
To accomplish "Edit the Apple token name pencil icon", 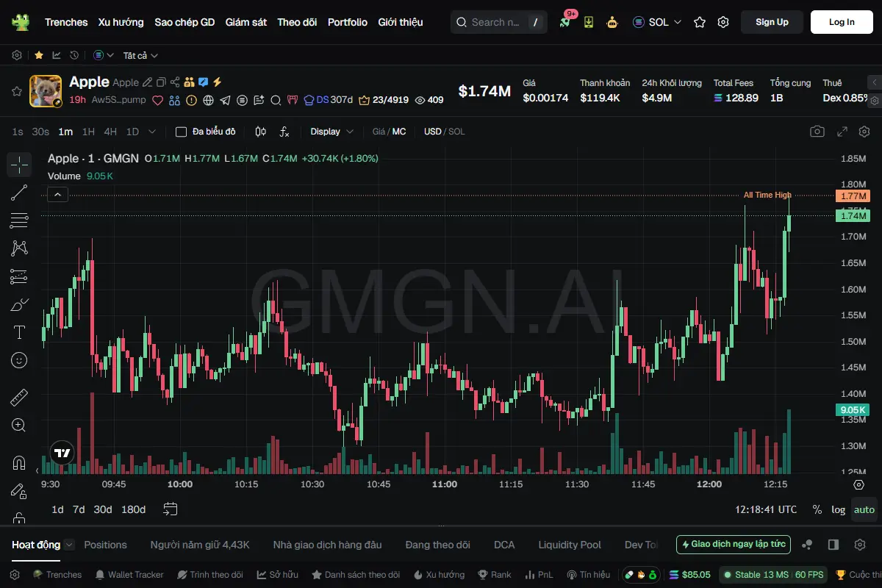I will (x=148, y=82).
